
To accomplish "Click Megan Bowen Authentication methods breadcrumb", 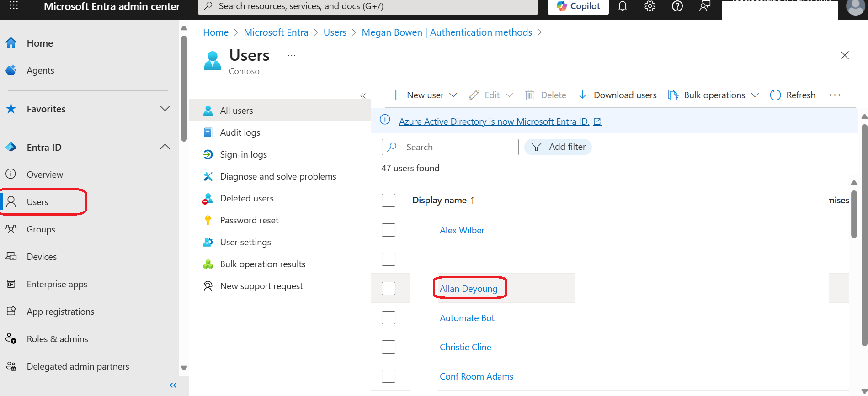I will click(447, 32).
